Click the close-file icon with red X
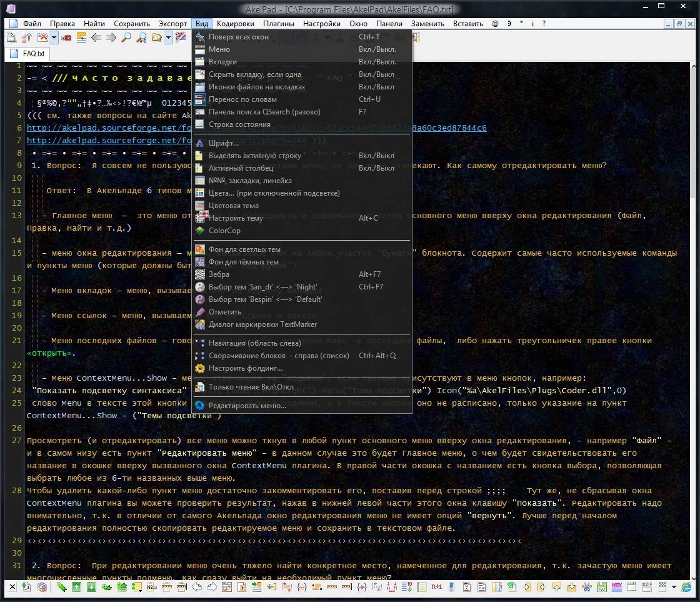This screenshot has height=602, width=700. (42, 38)
